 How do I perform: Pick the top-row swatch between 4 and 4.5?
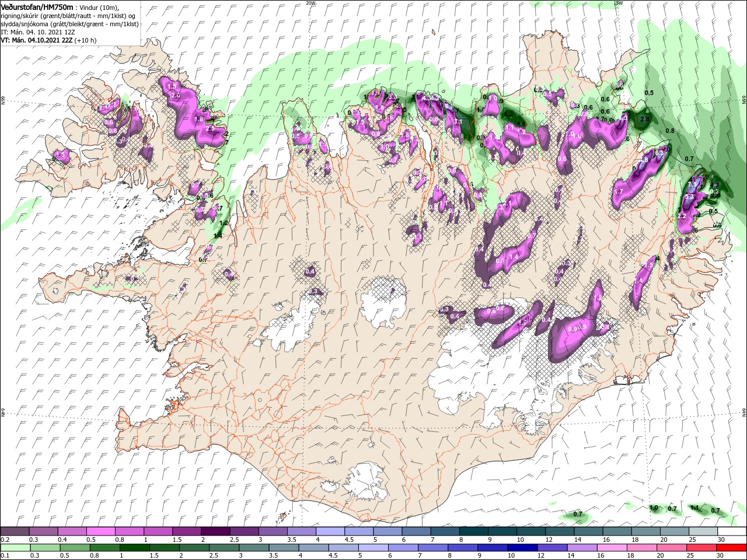point(330,531)
